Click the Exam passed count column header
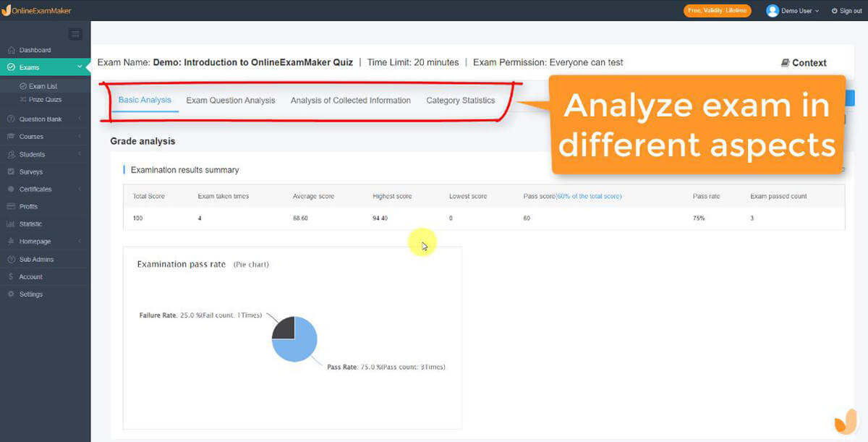868x442 pixels. coord(778,197)
